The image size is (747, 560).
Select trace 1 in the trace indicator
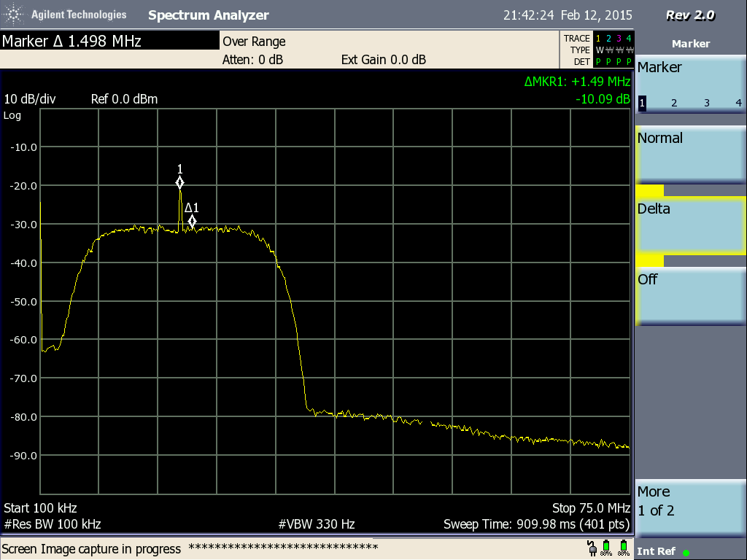[599, 39]
